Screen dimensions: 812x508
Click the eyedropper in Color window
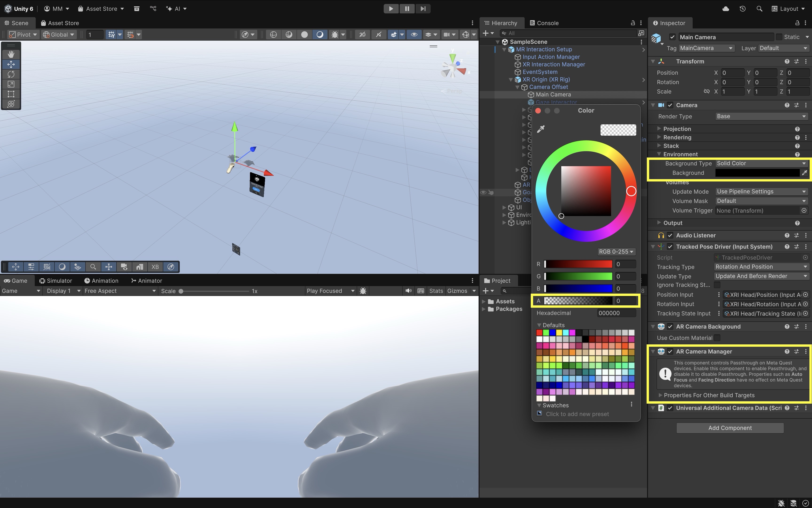click(541, 129)
